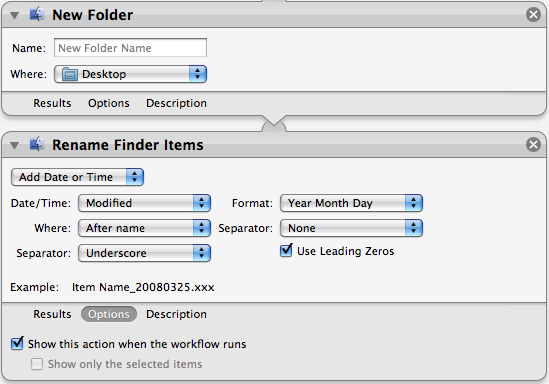Open the After name position dropdown
The width and height of the screenshot is (549, 384).
tap(144, 228)
